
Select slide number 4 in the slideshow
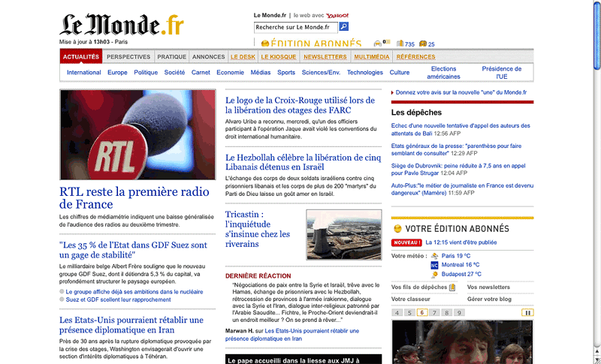point(397,313)
